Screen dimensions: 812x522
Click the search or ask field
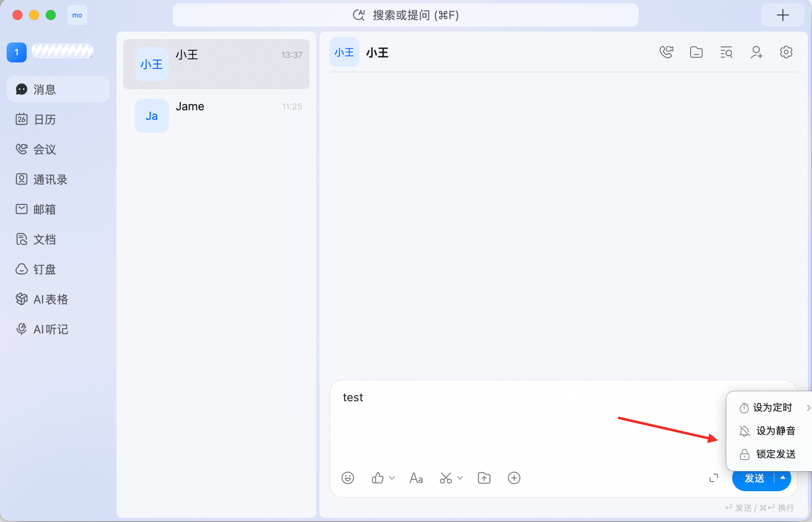click(406, 15)
